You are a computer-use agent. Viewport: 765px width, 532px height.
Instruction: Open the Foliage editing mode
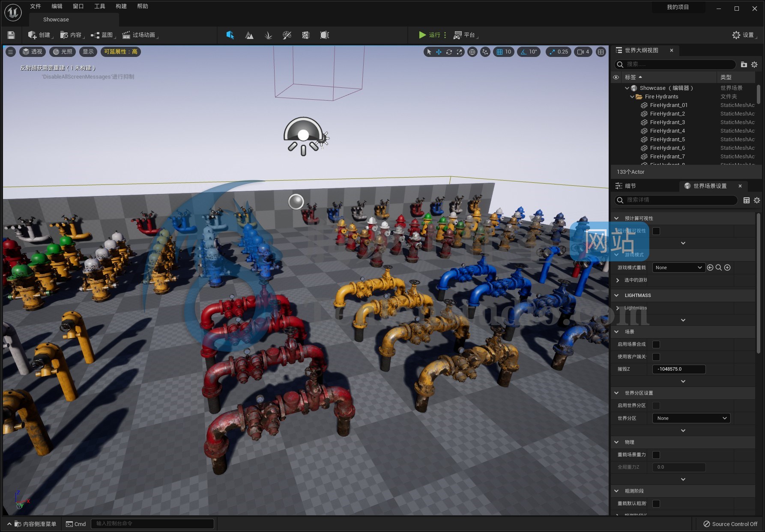tap(269, 35)
